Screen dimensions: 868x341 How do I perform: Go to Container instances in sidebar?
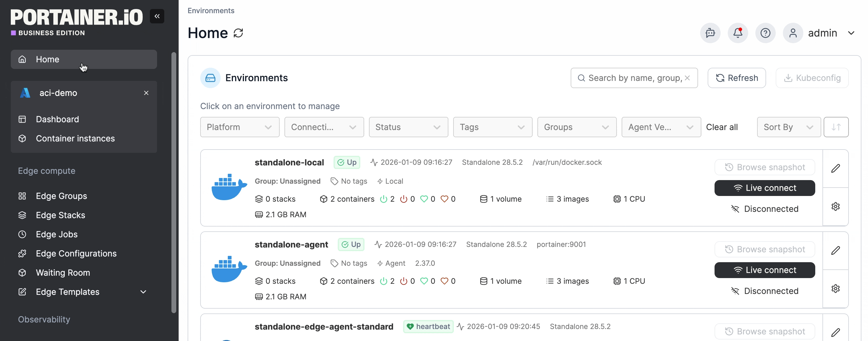(75, 138)
